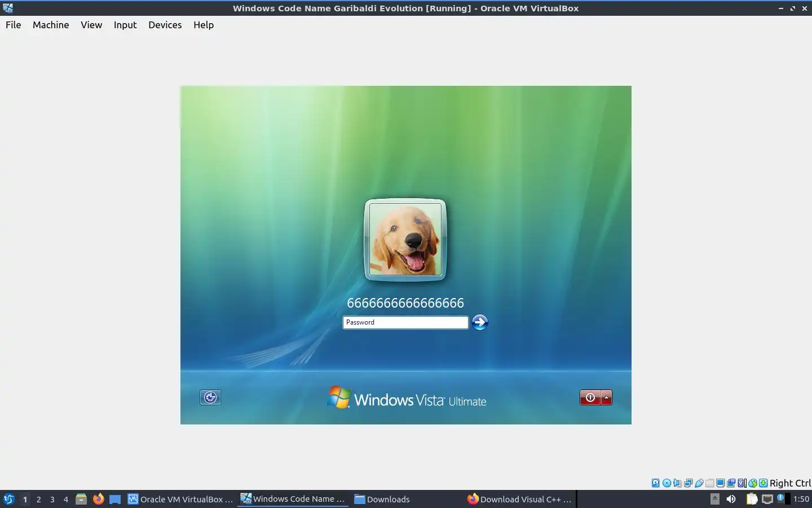Switch to workspace 3
Viewport: 812px width, 508px height.
click(x=52, y=499)
